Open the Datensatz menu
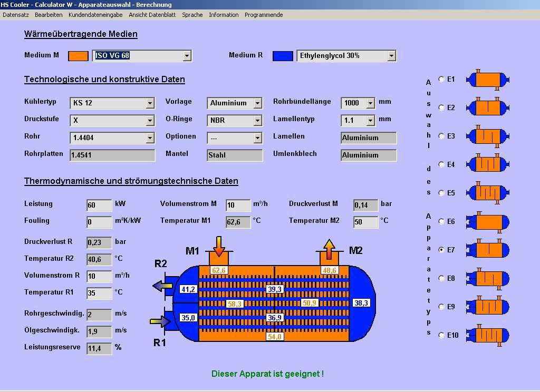 coord(15,15)
